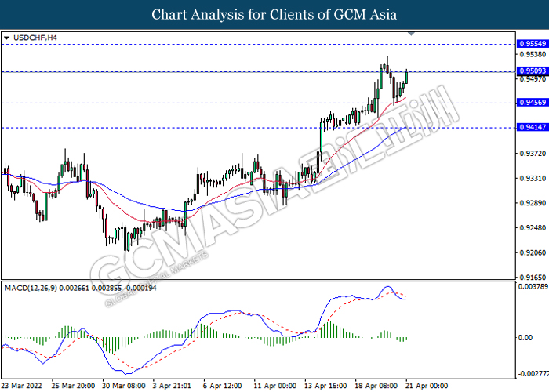Viewport: 549px width, 392px height.
Task: Click the Chart Analysis for Clients of GCM Asia title
Action: click(x=274, y=14)
